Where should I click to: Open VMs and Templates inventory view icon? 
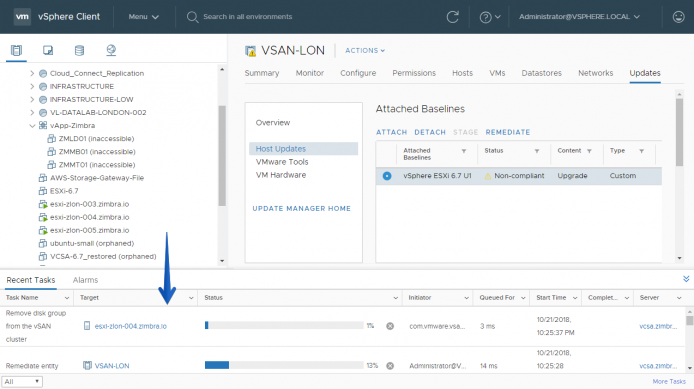(48, 50)
